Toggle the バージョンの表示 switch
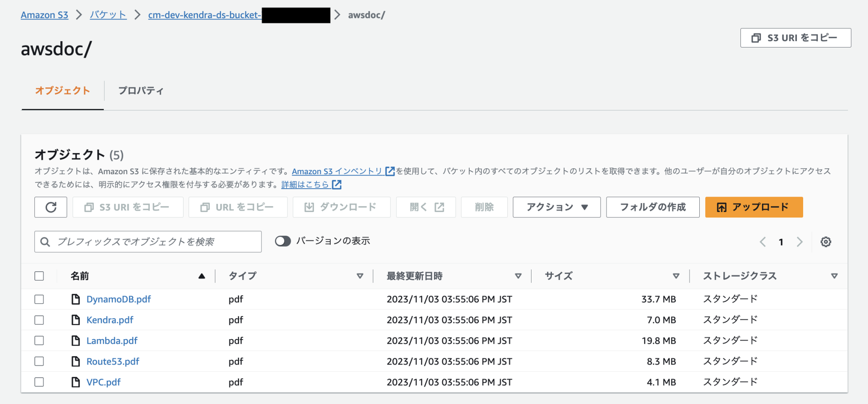The image size is (868, 404). click(283, 241)
